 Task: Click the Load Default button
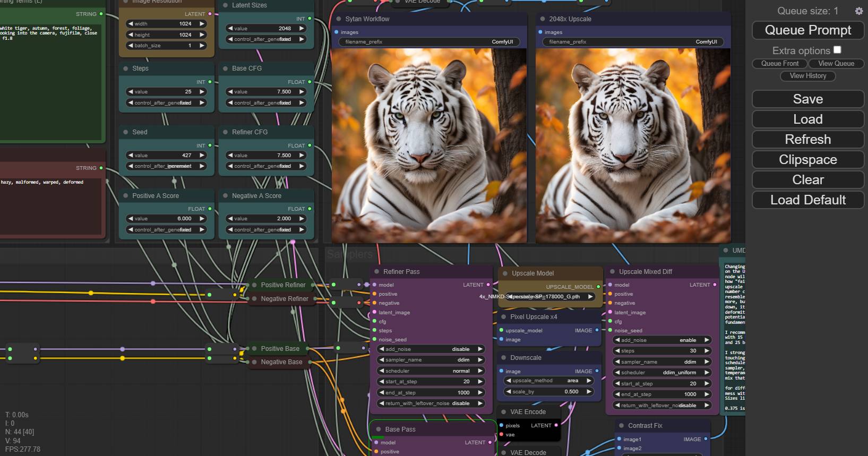(808, 200)
